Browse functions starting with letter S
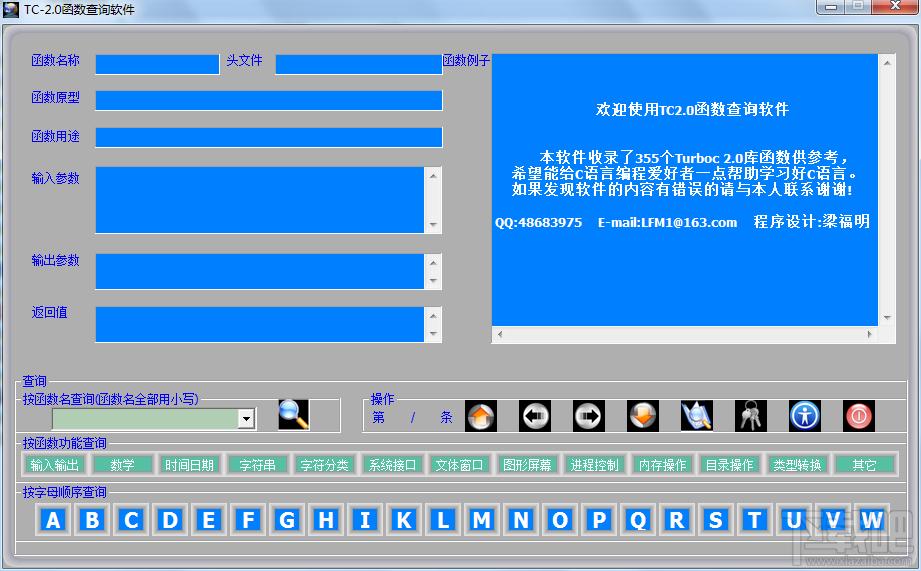The width and height of the screenshot is (921, 571). coord(715,520)
